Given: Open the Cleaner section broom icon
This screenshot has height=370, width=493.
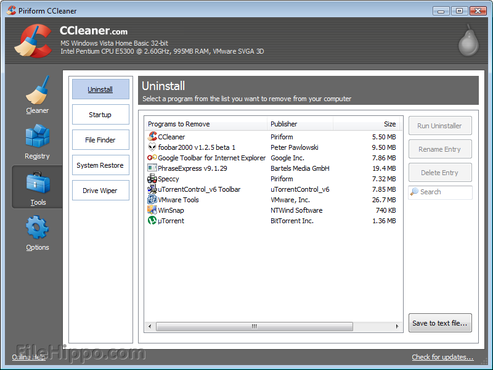Looking at the screenshot, I should coord(37,90).
